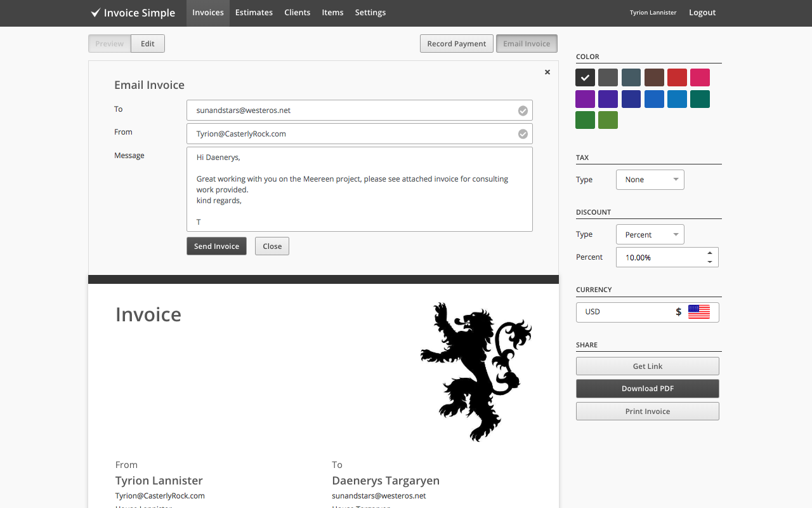Close the Email Invoice panel with the X
This screenshot has height=508, width=812.
[x=547, y=72]
